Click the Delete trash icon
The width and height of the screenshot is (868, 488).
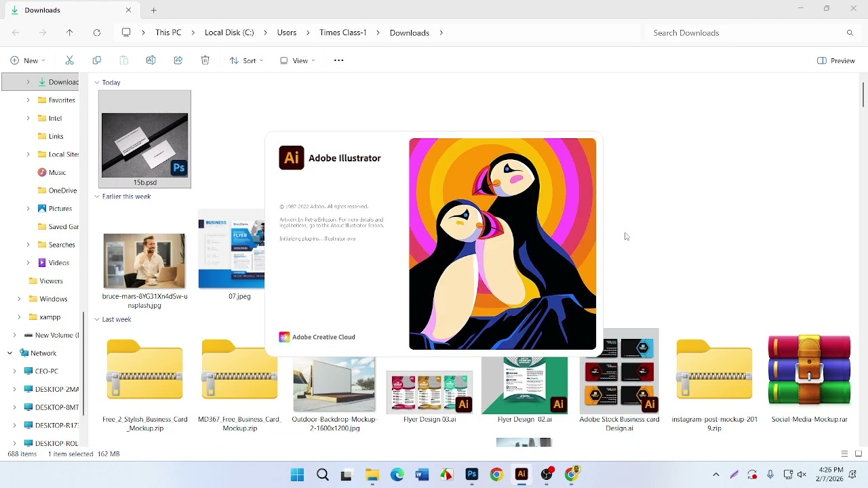coord(205,60)
